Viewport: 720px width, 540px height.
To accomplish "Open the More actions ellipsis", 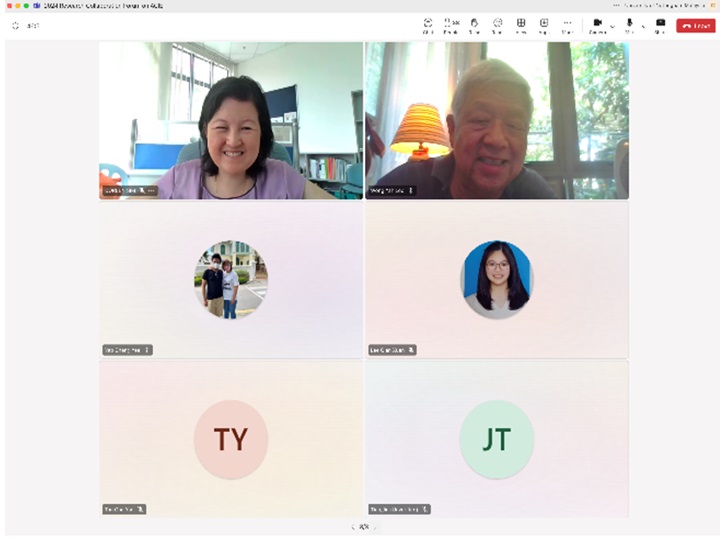I will (567, 24).
